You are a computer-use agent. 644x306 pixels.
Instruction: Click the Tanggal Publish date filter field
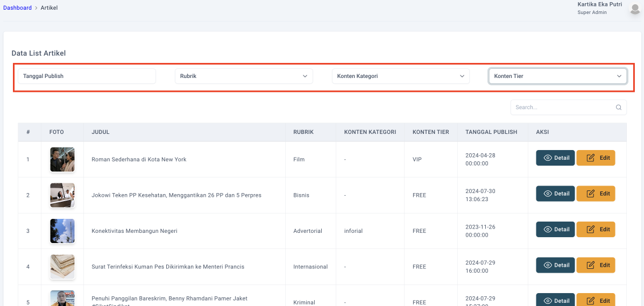tap(87, 76)
